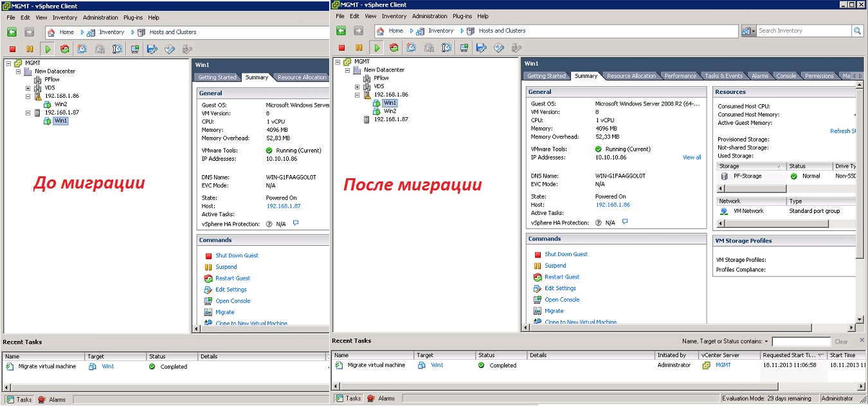Expand VDS node in right window tree
868x406 pixels.
click(x=357, y=87)
